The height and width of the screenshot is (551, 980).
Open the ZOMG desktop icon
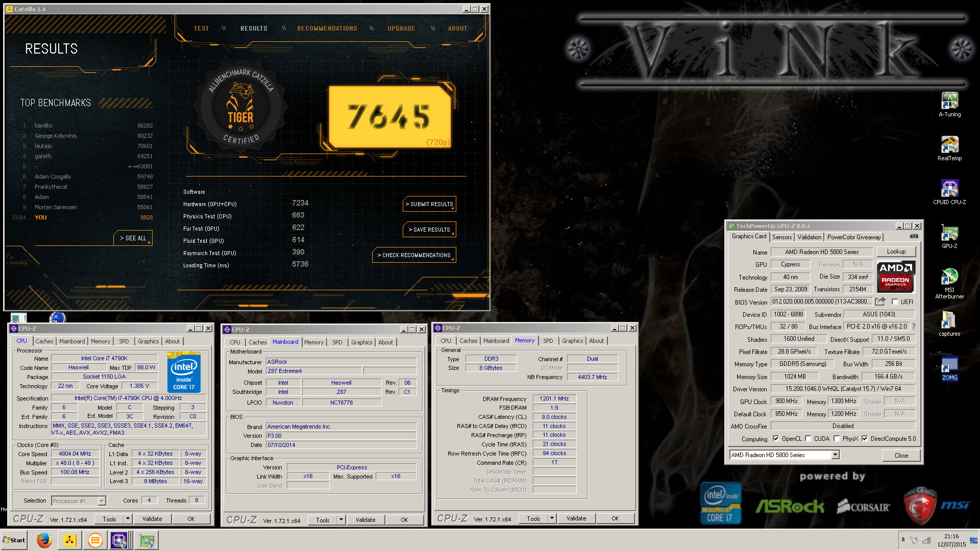(x=949, y=368)
